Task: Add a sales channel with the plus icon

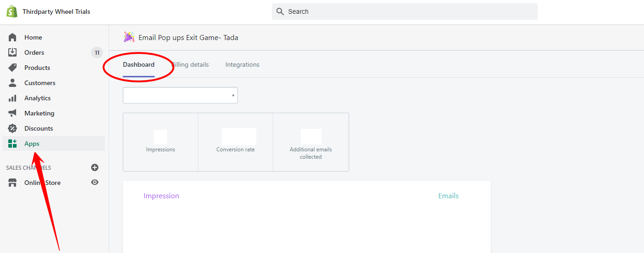Action: (95, 167)
